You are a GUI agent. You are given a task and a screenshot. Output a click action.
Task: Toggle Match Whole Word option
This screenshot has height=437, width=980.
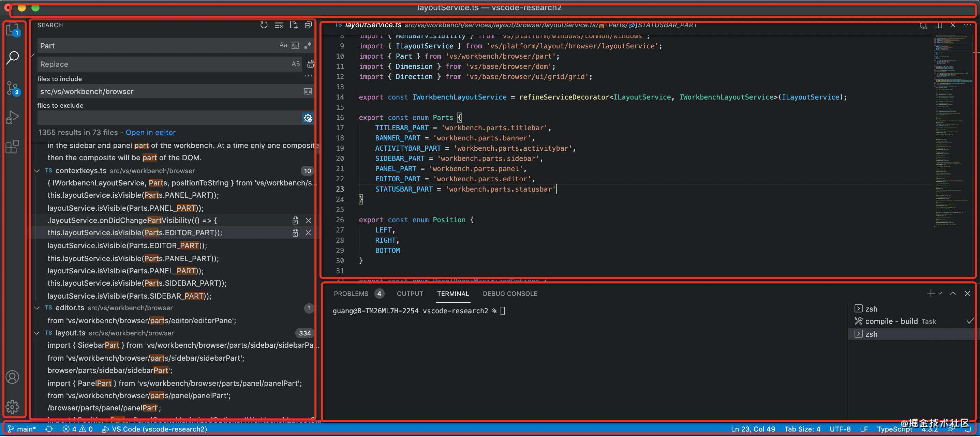(295, 45)
